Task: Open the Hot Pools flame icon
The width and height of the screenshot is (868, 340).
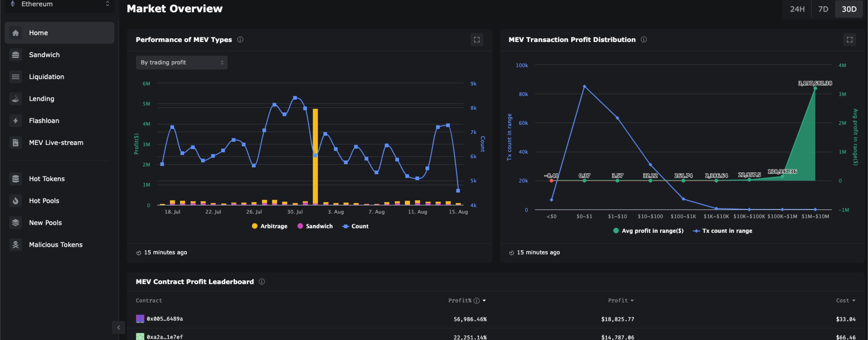Action: (16, 201)
